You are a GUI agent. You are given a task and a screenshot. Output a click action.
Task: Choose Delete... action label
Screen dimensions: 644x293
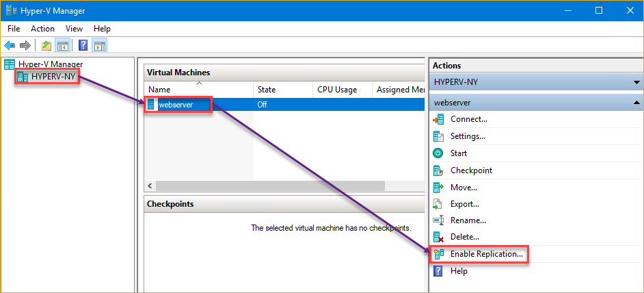pos(465,237)
